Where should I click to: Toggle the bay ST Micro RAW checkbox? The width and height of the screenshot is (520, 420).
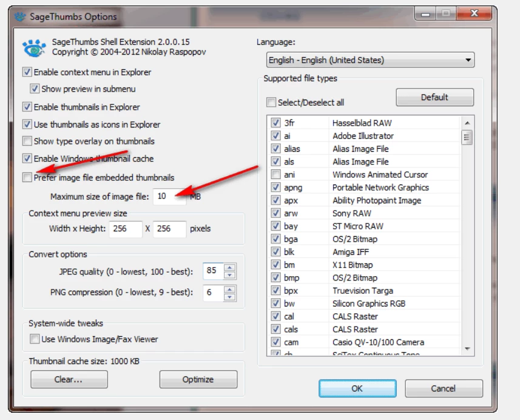pyautogui.click(x=275, y=226)
